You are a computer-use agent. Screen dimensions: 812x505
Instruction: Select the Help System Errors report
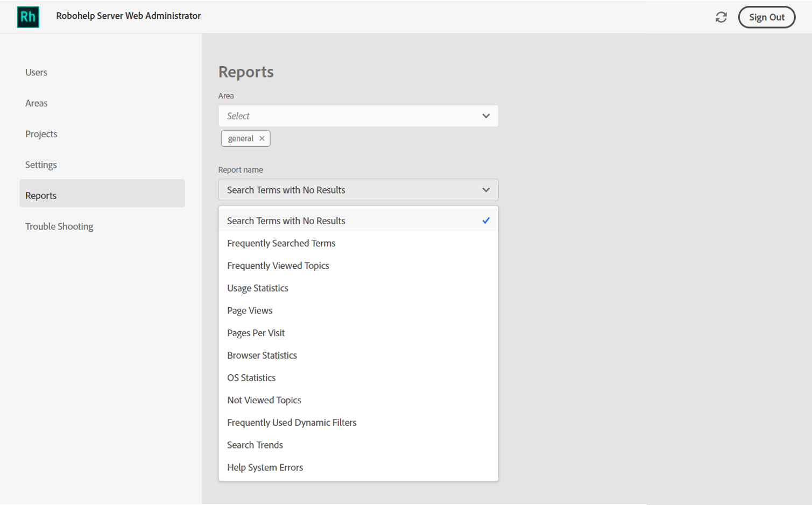265,467
